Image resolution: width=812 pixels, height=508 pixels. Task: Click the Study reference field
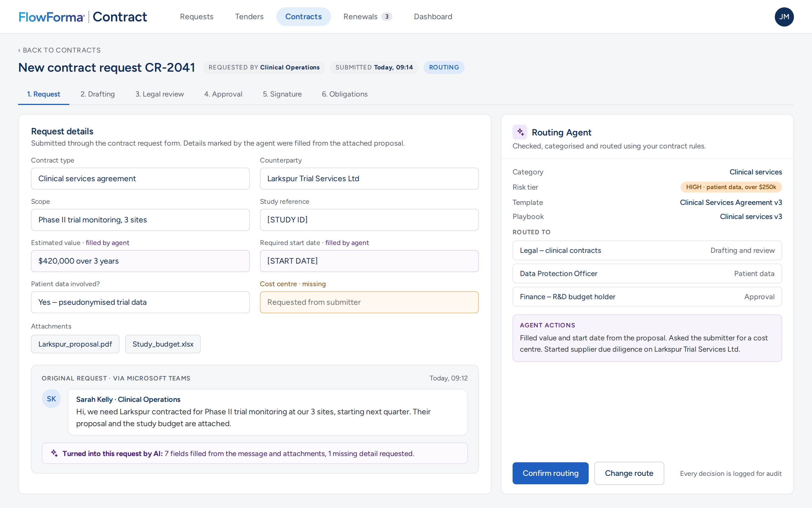(x=369, y=220)
